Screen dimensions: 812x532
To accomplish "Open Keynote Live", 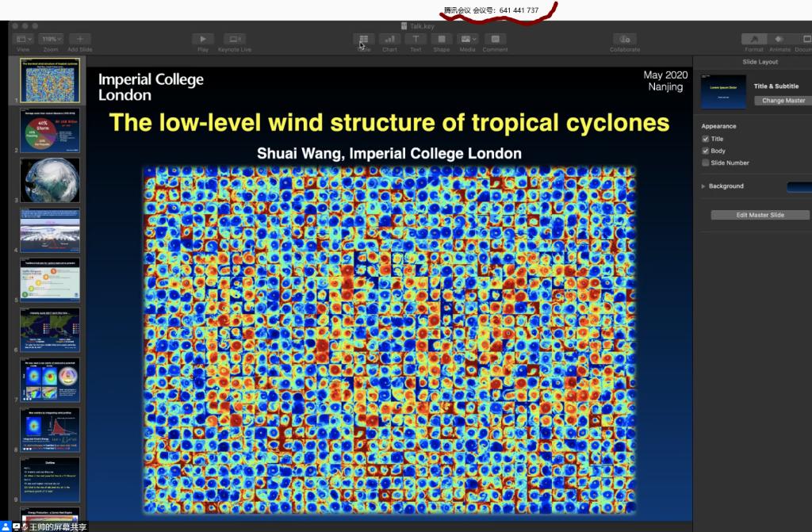I will [x=235, y=39].
